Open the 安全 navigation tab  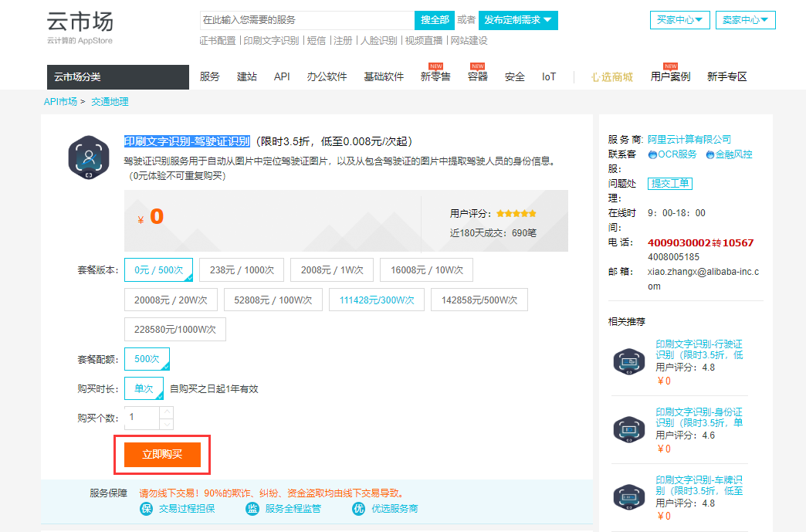(x=514, y=76)
